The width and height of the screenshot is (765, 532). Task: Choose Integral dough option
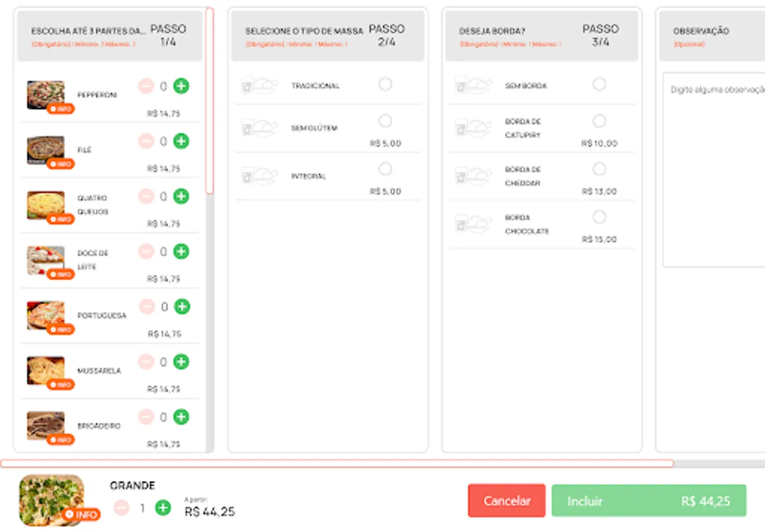pyautogui.click(x=385, y=170)
